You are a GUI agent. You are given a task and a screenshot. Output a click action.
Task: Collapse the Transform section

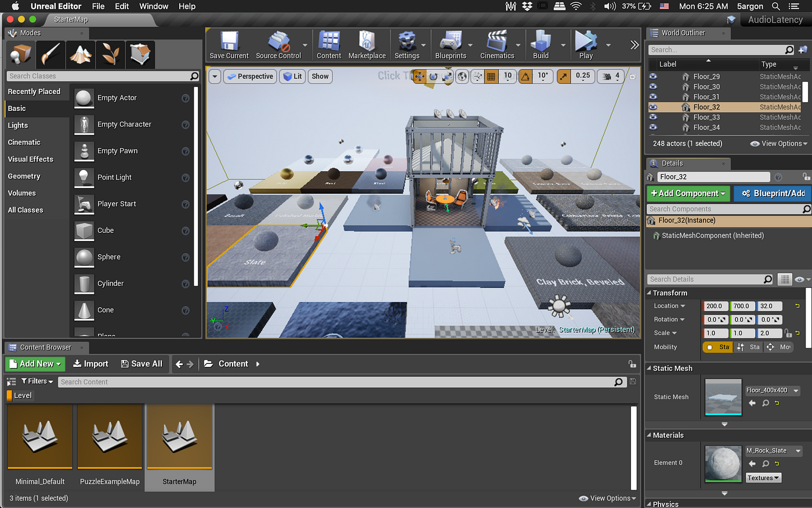pos(649,293)
